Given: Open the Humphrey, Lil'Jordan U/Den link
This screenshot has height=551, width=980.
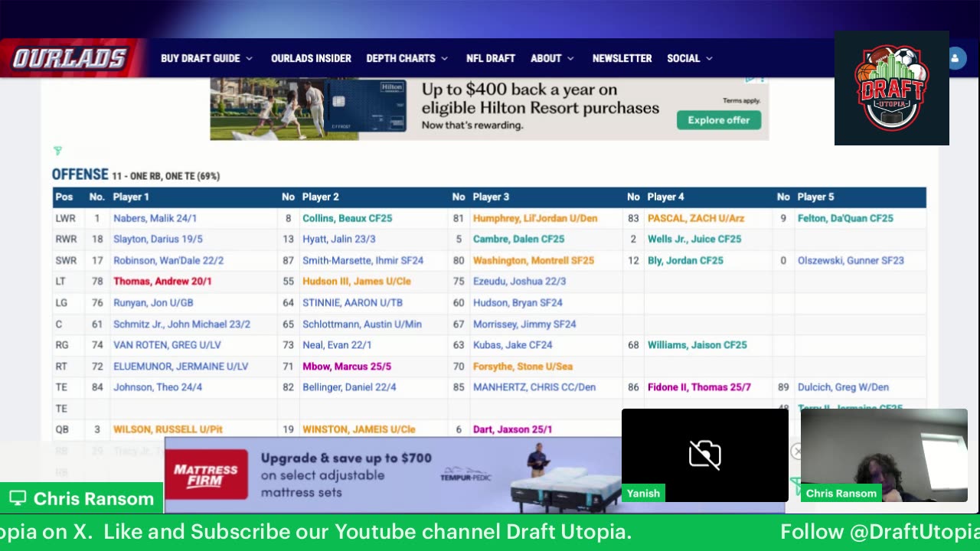Looking at the screenshot, I should pos(535,218).
